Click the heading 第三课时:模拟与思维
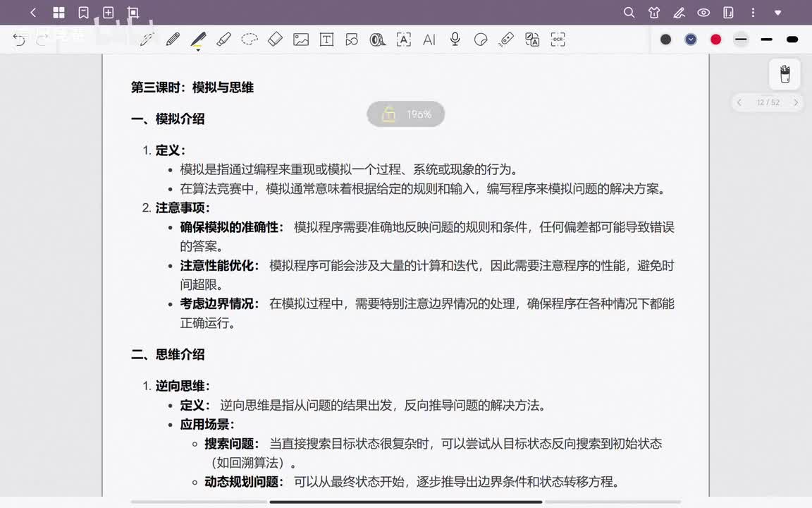 [192, 87]
